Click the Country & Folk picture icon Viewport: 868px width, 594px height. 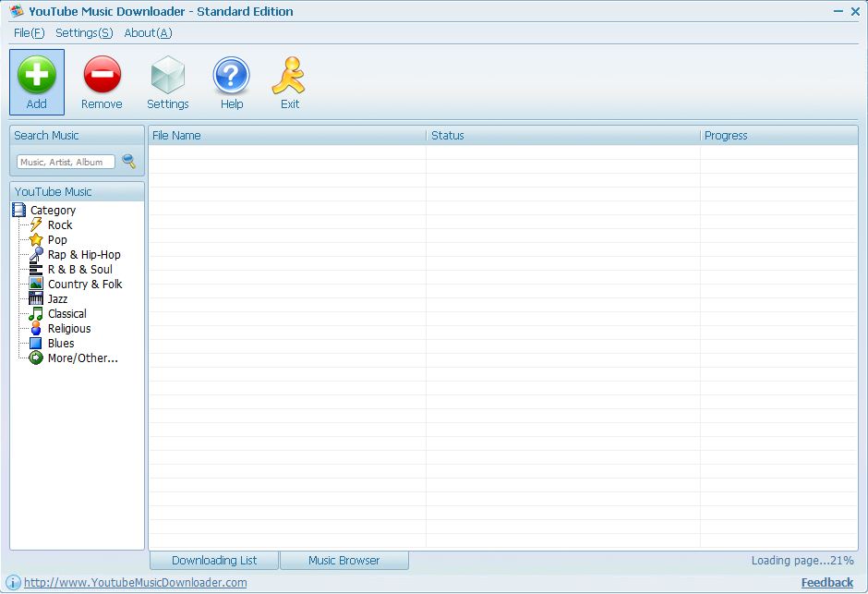(x=36, y=284)
